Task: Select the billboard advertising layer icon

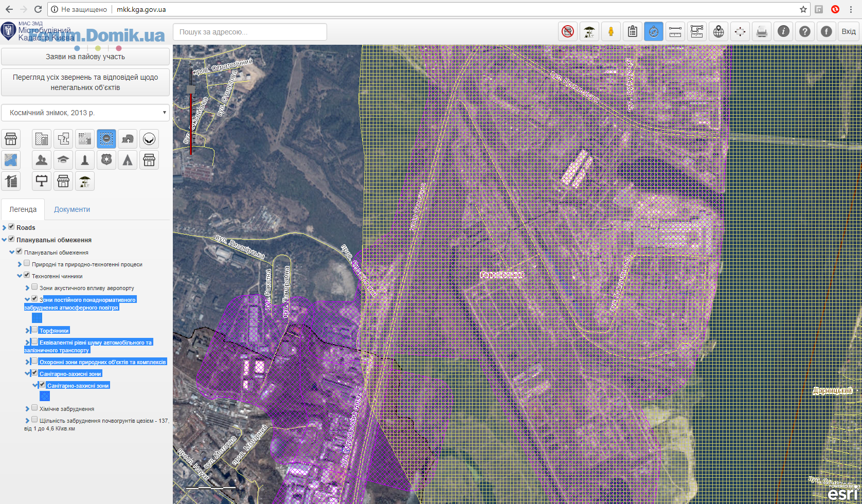Action: click(42, 181)
